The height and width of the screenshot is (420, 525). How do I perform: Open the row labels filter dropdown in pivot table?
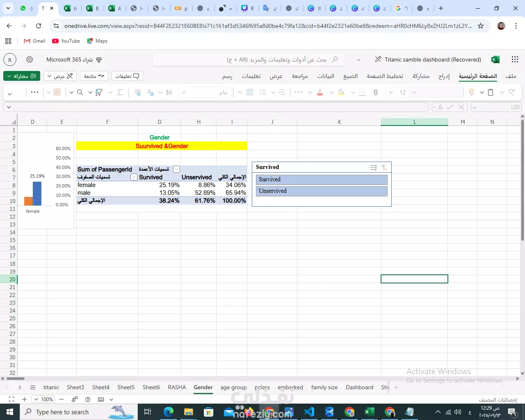(134, 177)
